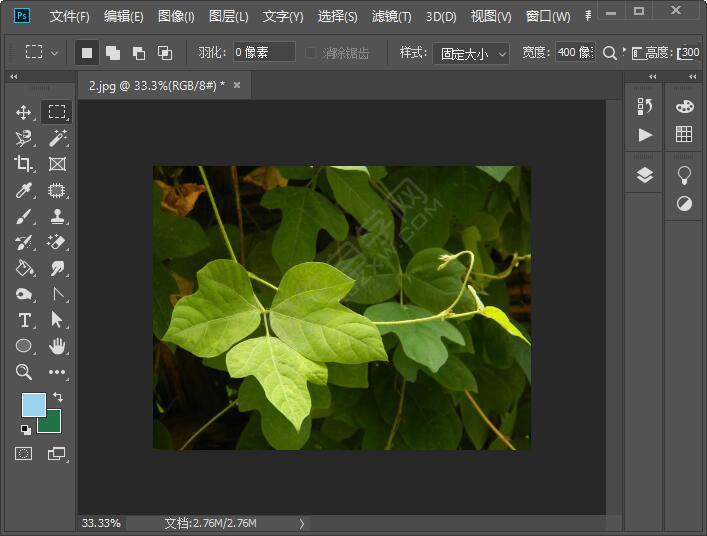Select the Move tool
707x536 pixels.
[x=24, y=112]
